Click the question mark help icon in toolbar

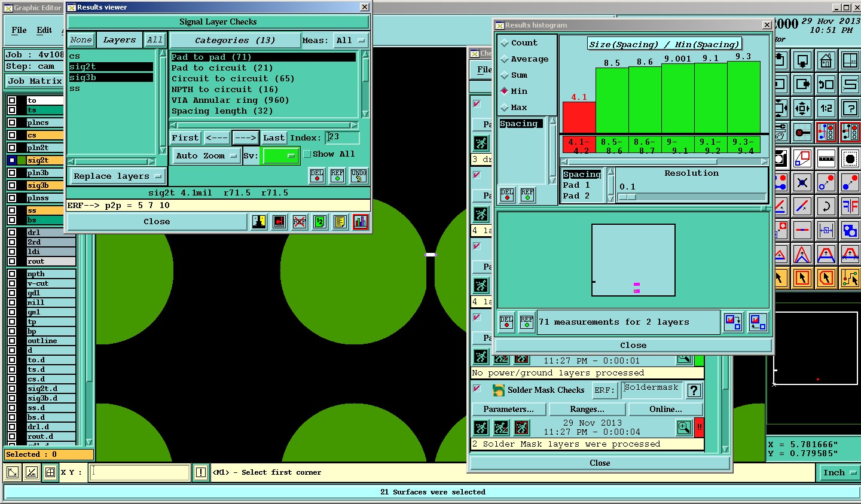[x=850, y=108]
